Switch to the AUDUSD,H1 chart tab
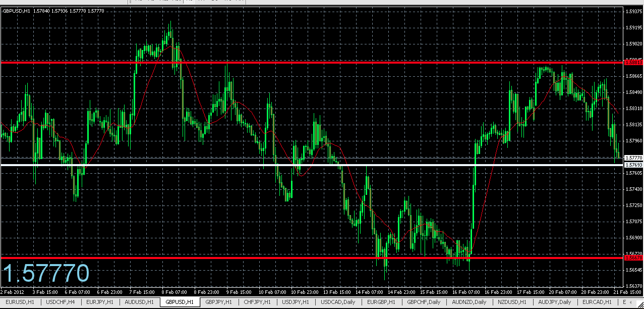Viewport: 644px width, 309px height. tap(140, 302)
